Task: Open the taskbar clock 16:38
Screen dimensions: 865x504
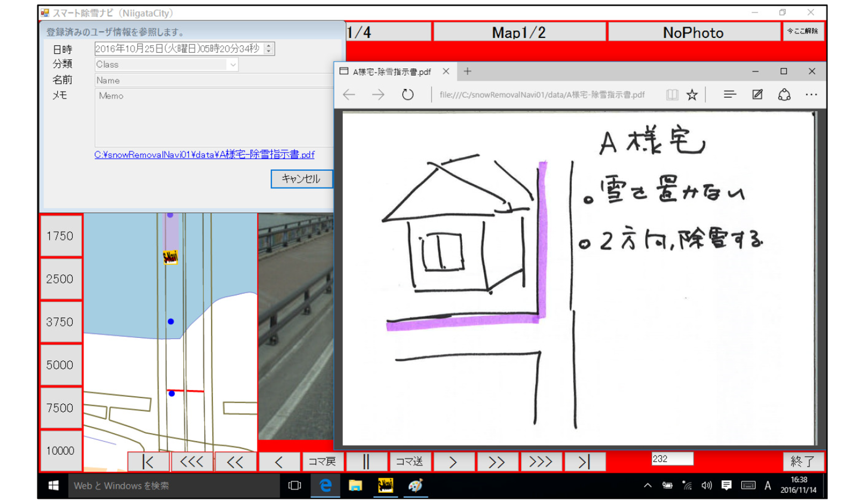Action: (798, 485)
